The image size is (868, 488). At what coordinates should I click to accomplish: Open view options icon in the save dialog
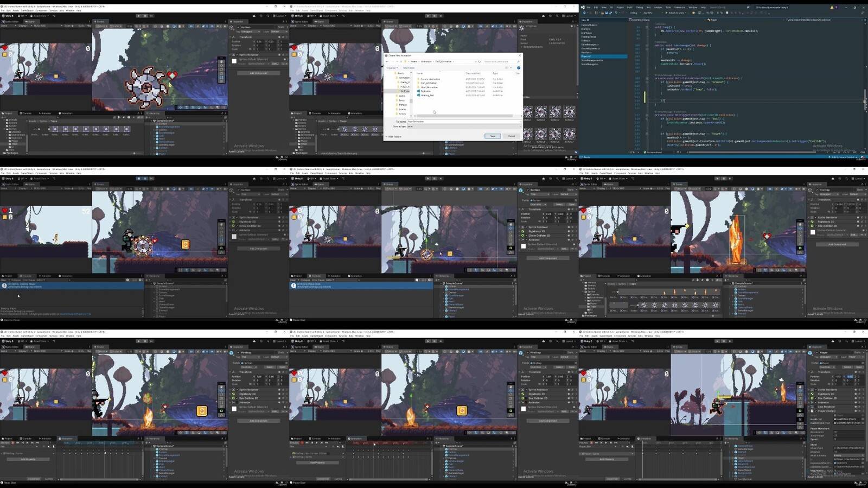pyautogui.click(x=507, y=68)
